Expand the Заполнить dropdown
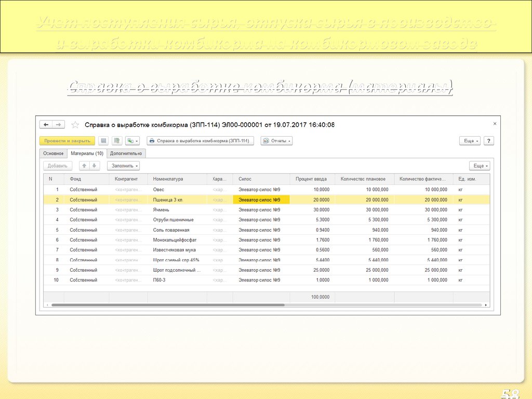532x399 pixels. click(124, 166)
